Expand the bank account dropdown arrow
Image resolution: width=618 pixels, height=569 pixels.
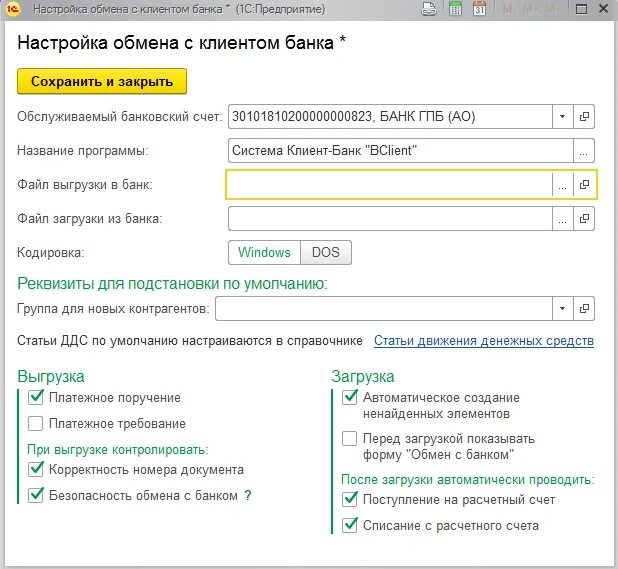pyautogui.click(x=562, y=116)
